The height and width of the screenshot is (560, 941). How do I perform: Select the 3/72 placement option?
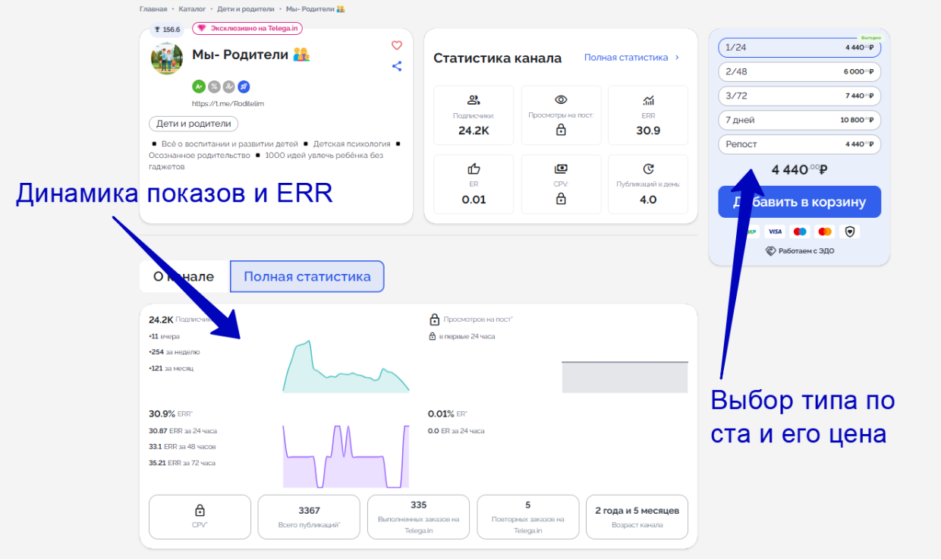(799, 96)
